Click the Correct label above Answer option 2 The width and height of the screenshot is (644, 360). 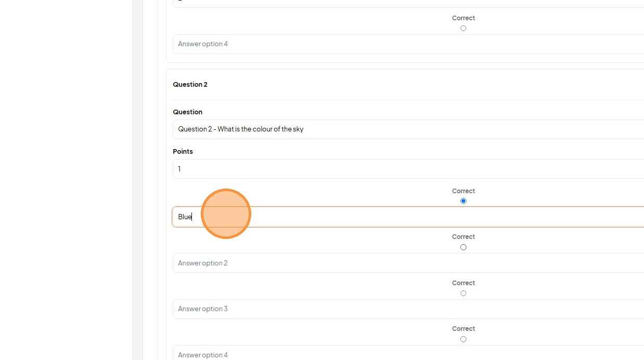[463, 237]
